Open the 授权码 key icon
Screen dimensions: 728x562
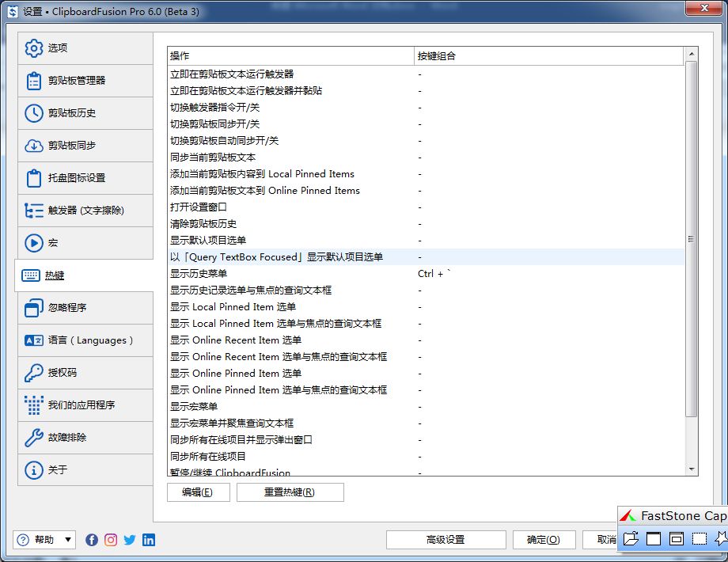34,373
